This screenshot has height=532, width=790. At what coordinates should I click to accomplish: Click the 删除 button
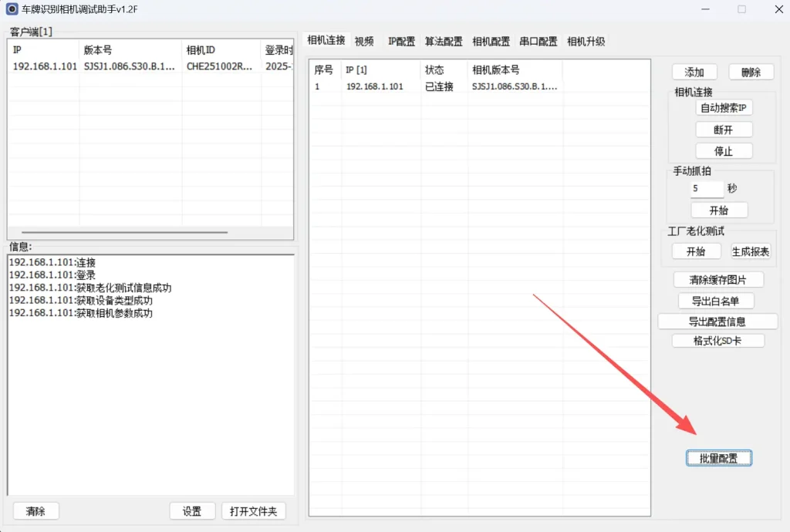(x=750, y=71)
